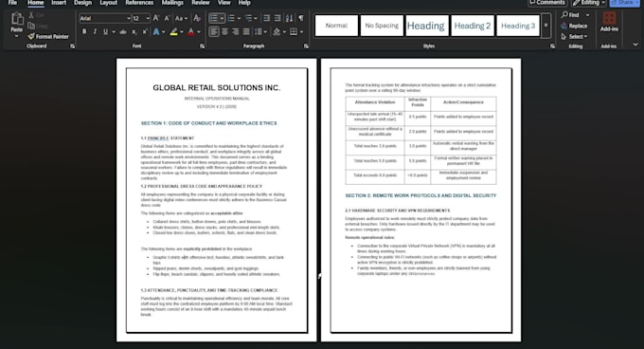644x349 pixels.
Task: Switch to the References tab
Action: click(x=139, y=3)
